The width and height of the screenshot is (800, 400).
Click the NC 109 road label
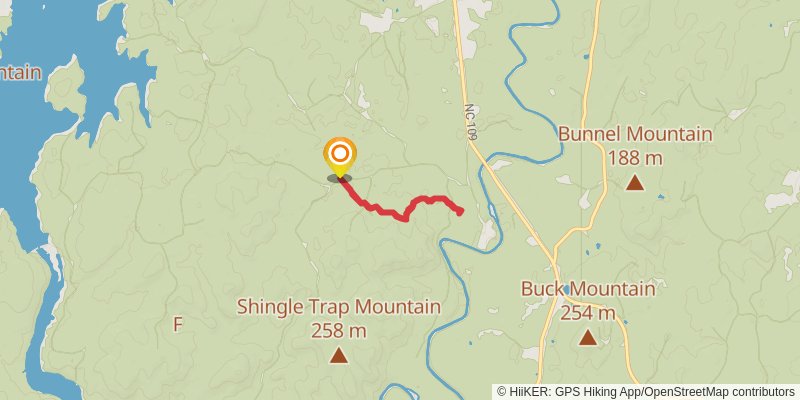coord(470,123)
